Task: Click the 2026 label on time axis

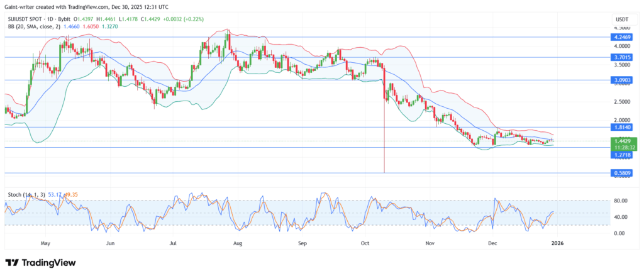Action: 557,243
